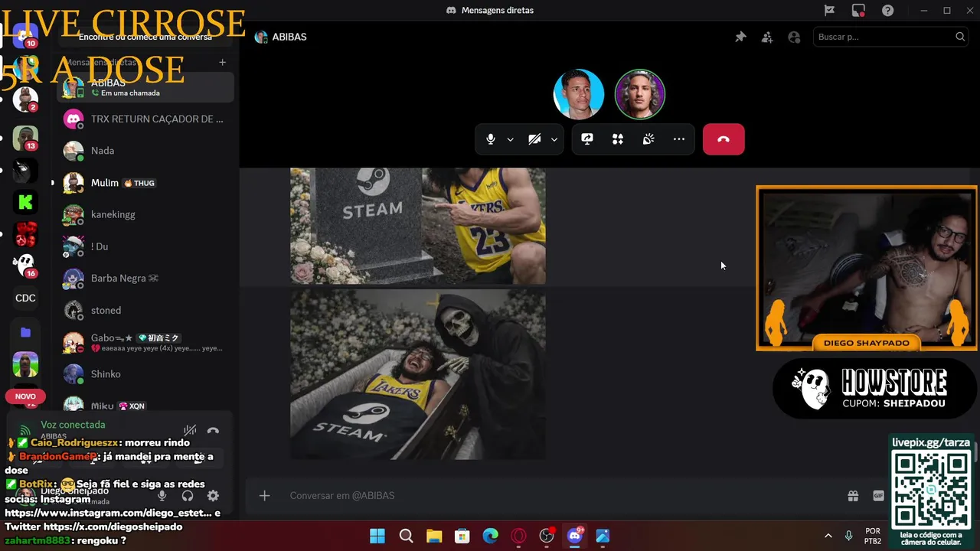Create a new direct message with plus
The height and width of the screenshot is (551, 980).
[222, 62]
